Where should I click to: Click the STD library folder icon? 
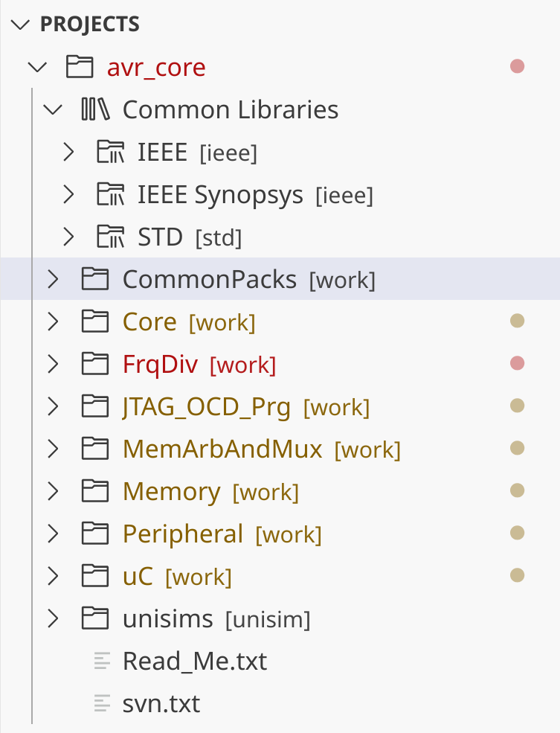[x=110, y=237]
